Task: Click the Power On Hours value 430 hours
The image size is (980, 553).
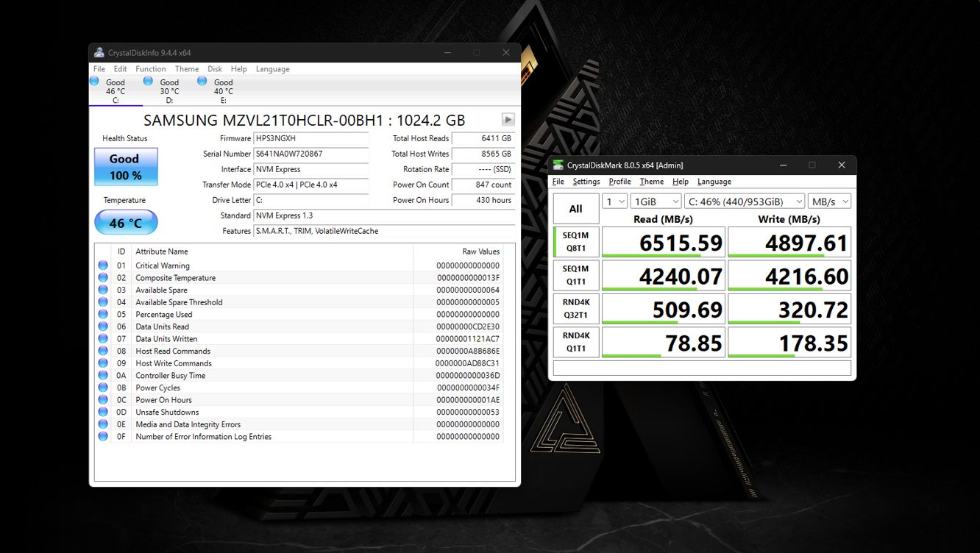Action: pos(483,200)
